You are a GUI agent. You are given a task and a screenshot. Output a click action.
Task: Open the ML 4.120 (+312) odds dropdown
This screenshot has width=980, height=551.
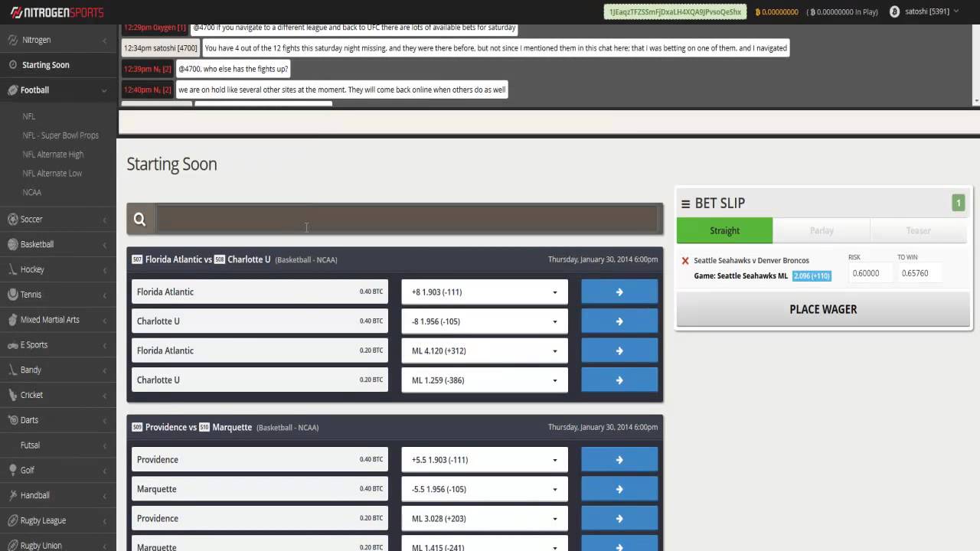click(x=485, y=350)
